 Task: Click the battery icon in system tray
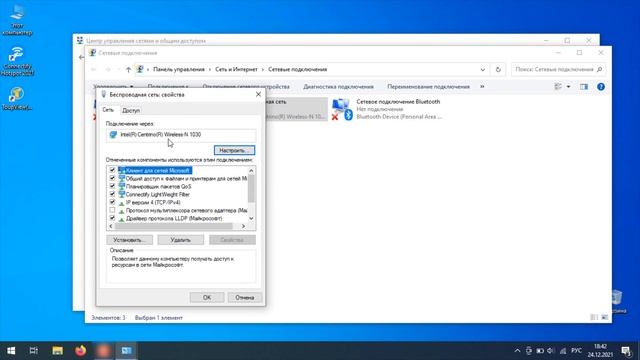[x=540, y=351]
